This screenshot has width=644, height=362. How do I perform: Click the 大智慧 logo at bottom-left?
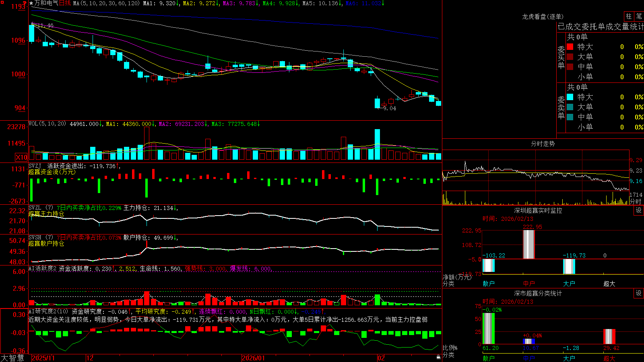[12, 358]
